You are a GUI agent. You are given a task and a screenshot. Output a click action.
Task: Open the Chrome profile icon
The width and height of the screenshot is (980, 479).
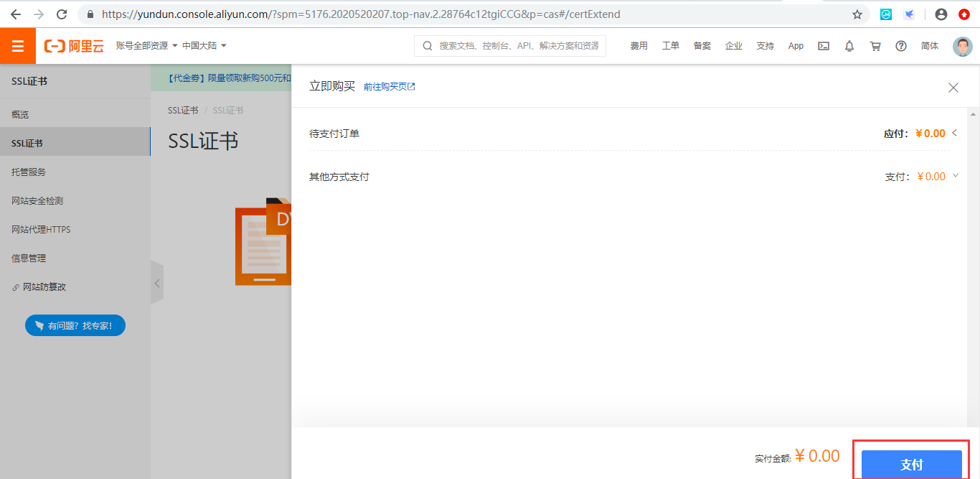[941, 14]
